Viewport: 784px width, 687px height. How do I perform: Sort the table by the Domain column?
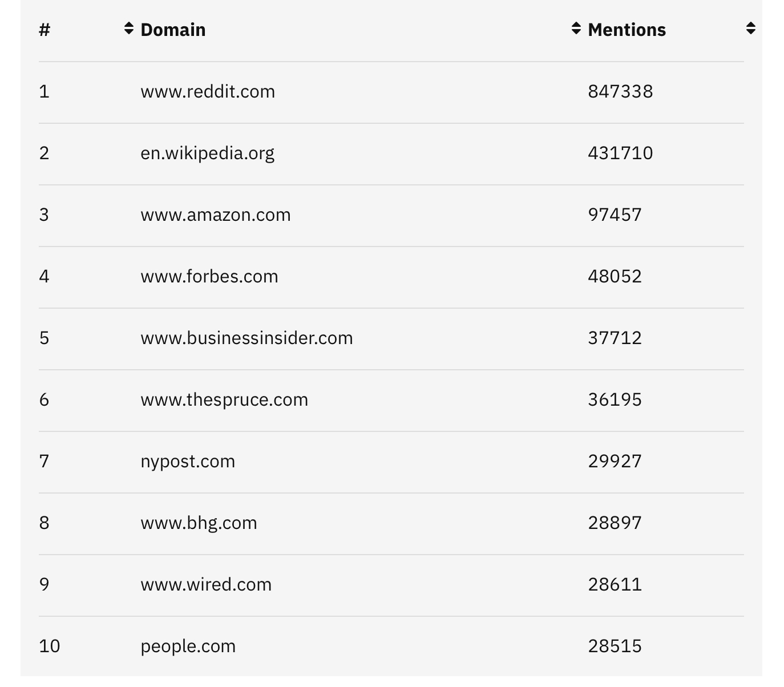pos(173,30)
